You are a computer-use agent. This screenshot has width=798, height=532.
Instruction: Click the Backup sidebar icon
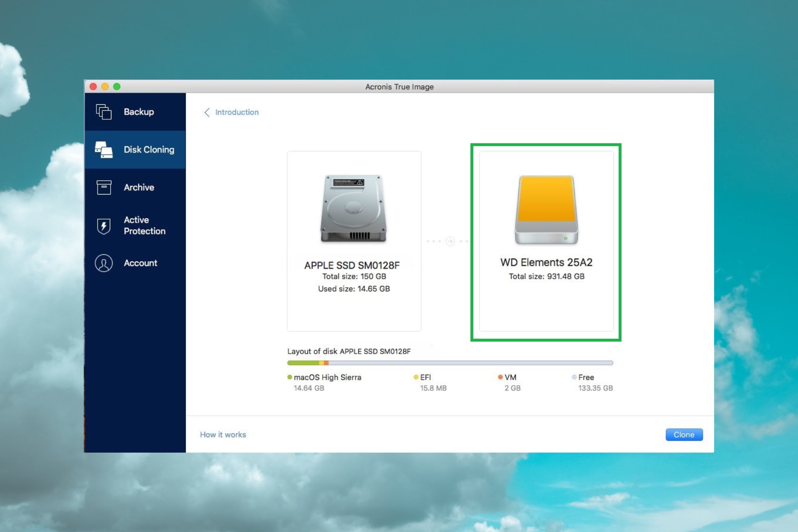[x=104, y=112]
